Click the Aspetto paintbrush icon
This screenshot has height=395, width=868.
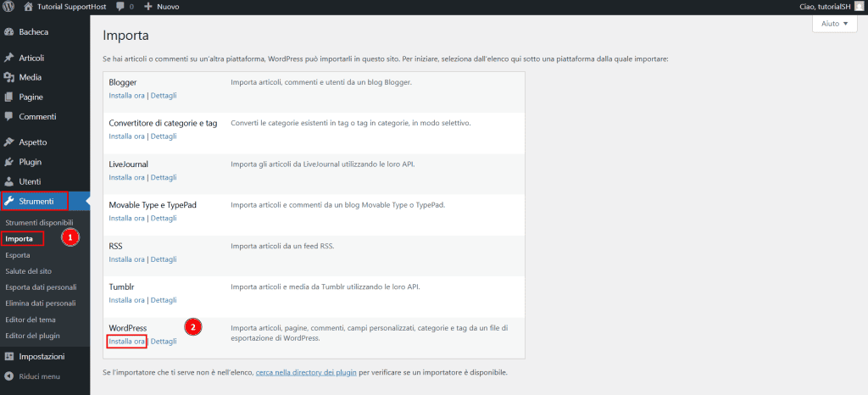pos(8,142)
